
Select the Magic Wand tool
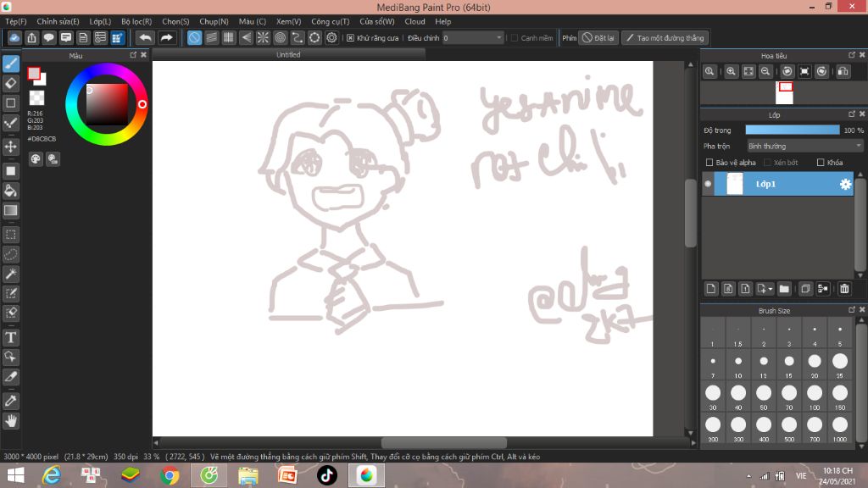(10, 274)
